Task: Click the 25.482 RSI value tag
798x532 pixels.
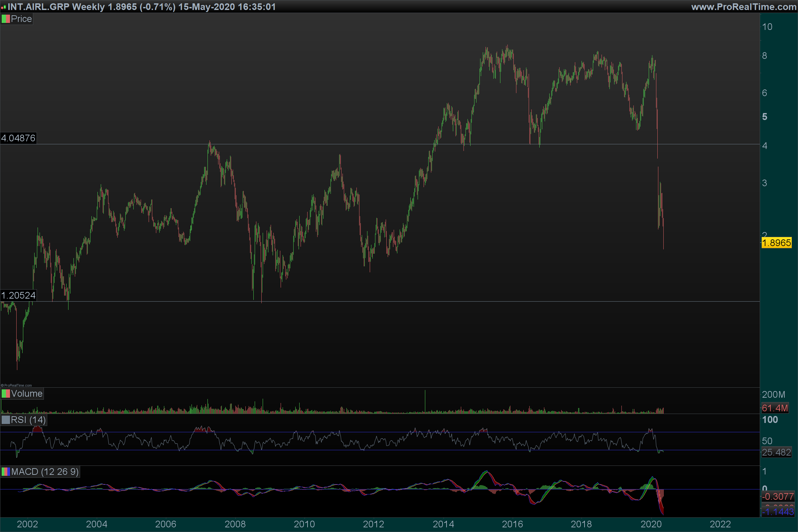Action: tap(776, 452)
